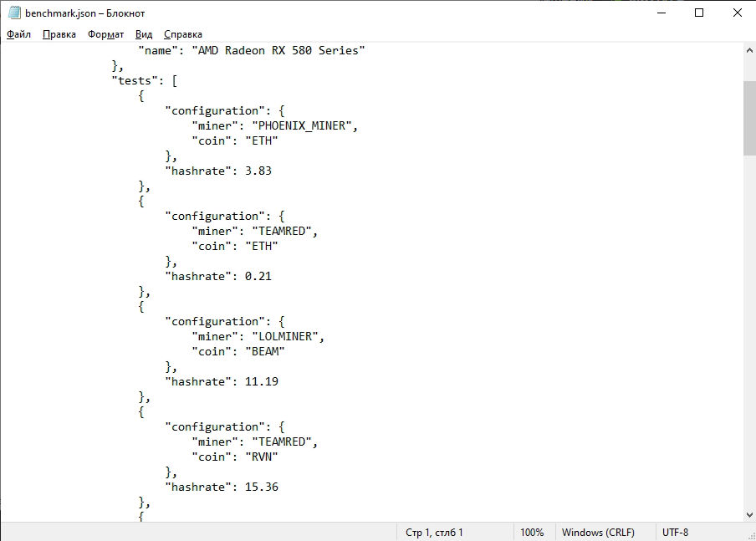Click the vertical scrollbar thumb

pos(748,117)
